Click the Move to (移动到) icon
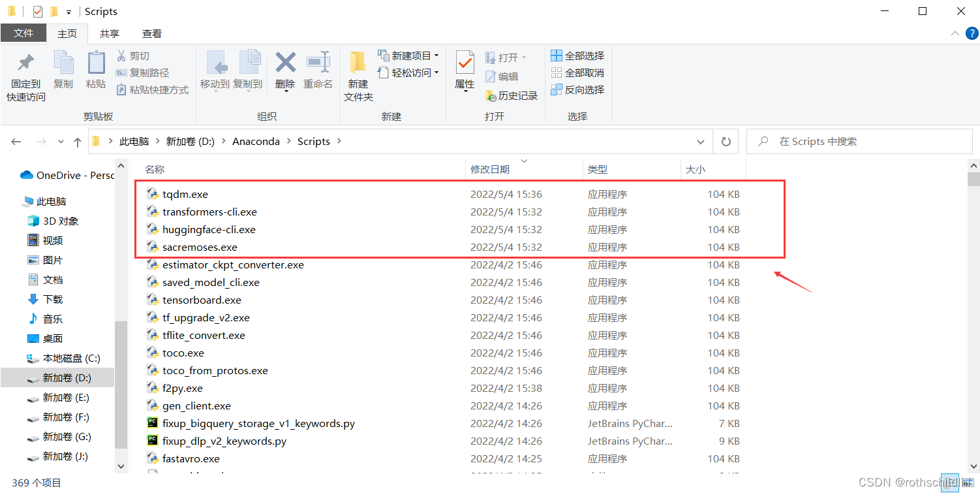 point(217,63)
